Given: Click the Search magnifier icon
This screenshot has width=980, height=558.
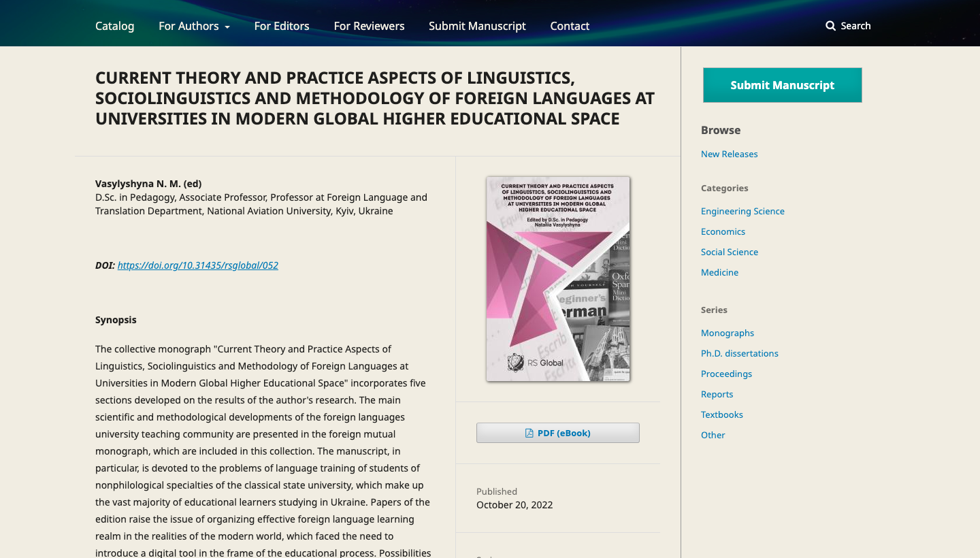Looking at the screenshot, I should (830, 26).
